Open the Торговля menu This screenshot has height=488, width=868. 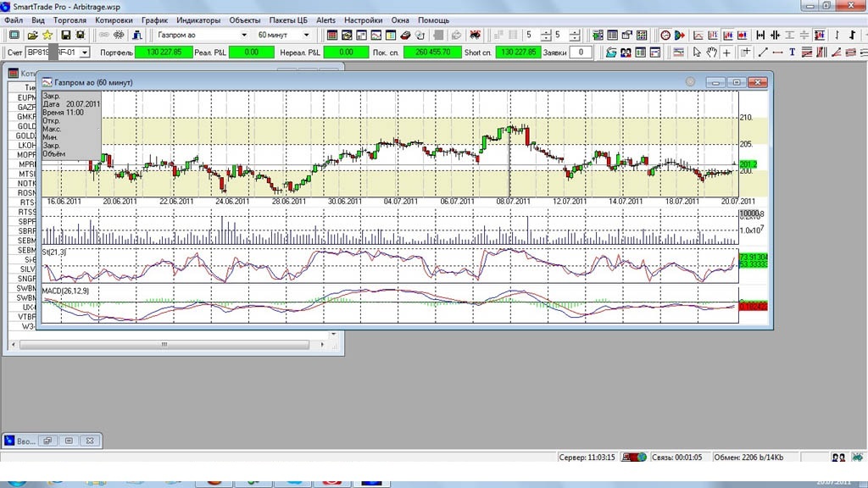point(70,19)
